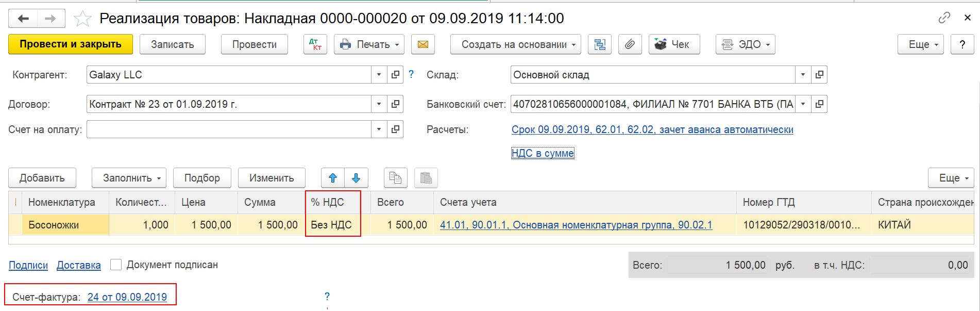The width and height of the screenshot is (980, 311).
Task: Open invoice link 24 от 09.09.2019
Action: 127,297
